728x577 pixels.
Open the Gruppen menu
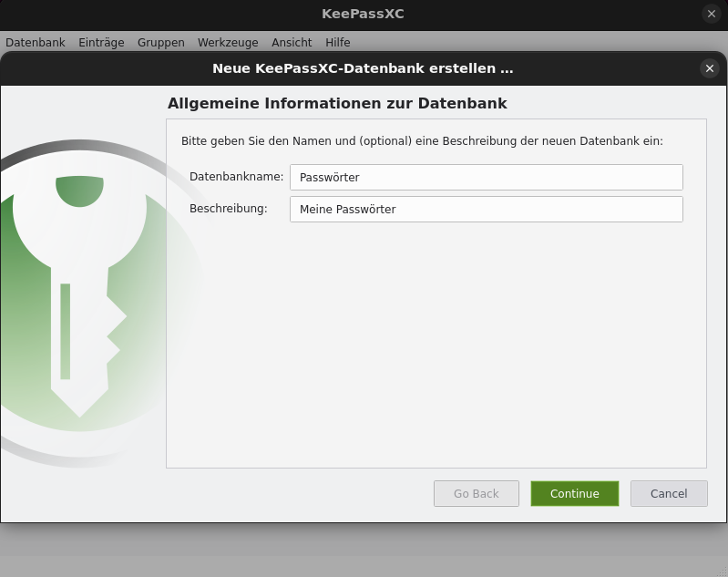(x=161, y=42)
